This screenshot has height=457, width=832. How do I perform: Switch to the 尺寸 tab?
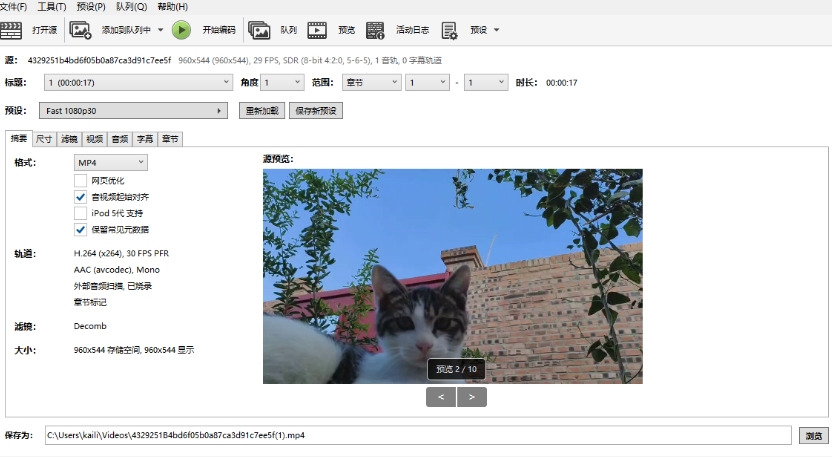[x=44, y=139]
